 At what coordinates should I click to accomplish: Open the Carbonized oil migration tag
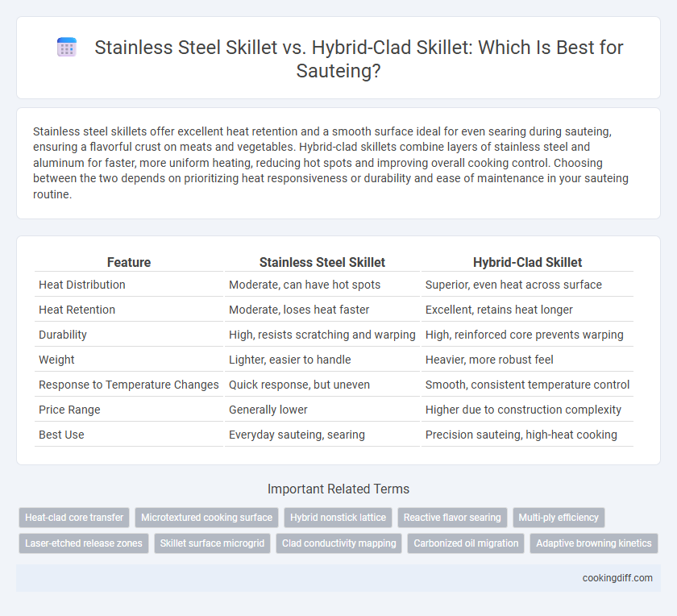(466, 543)
